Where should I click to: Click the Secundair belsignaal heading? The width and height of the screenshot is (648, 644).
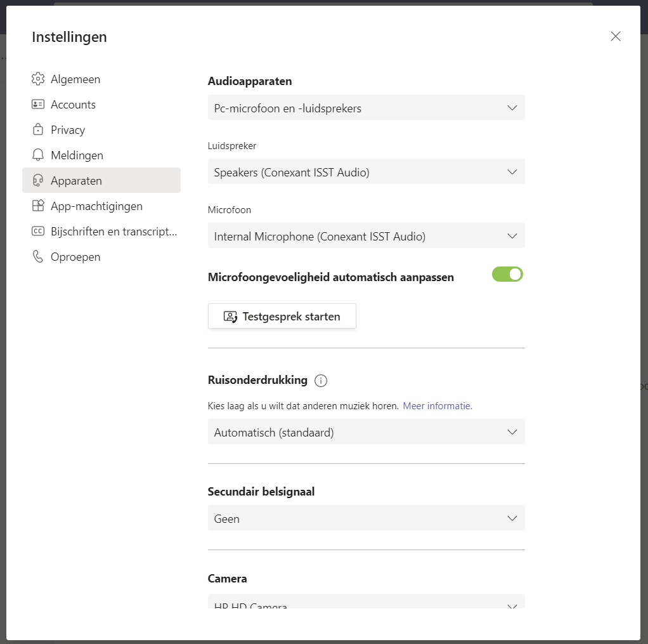[x=261, y=491]
